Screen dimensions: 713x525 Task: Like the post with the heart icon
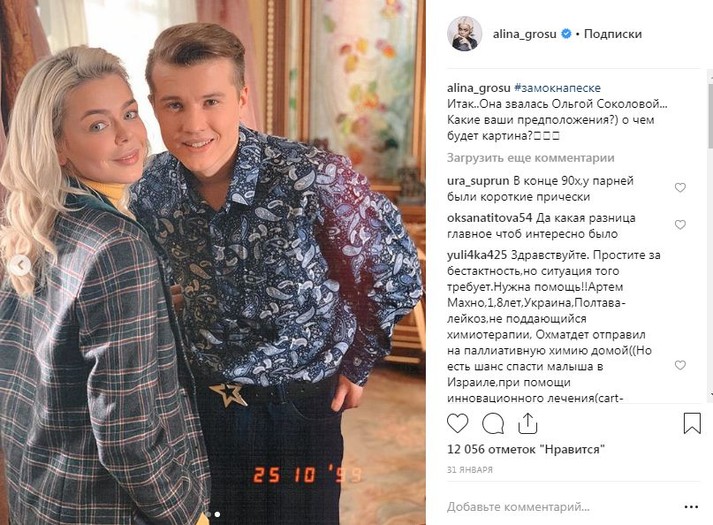[457, 423]
